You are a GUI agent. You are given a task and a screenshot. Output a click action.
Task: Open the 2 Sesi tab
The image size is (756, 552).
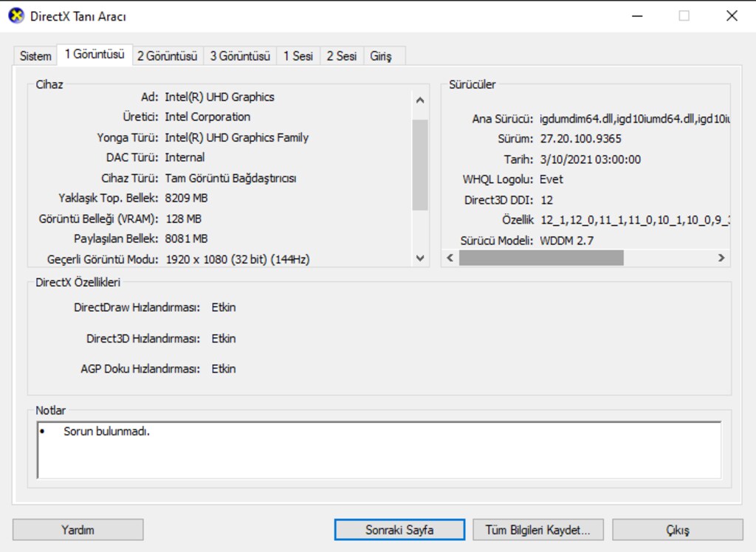pyautogui.click(x=341, y=56)
